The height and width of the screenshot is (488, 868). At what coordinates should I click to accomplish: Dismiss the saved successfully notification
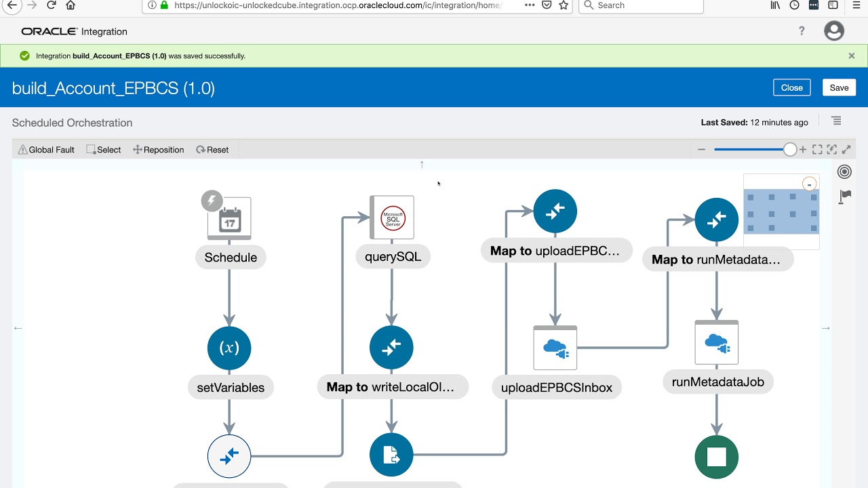(852, 56)
